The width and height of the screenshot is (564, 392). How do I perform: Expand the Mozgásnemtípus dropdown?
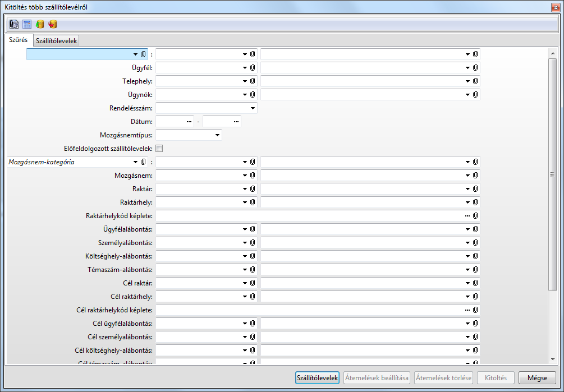pyautogui.click(x=217, y=135)
